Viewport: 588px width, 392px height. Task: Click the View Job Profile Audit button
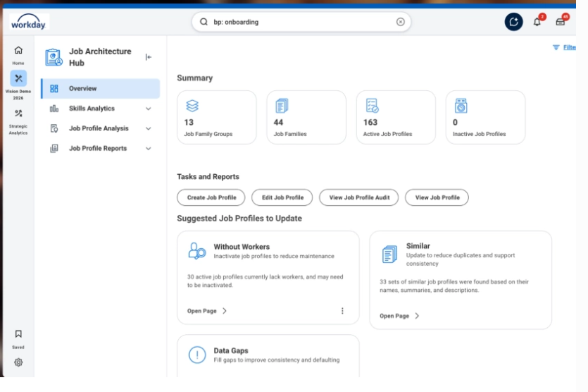tap(359, 197)
